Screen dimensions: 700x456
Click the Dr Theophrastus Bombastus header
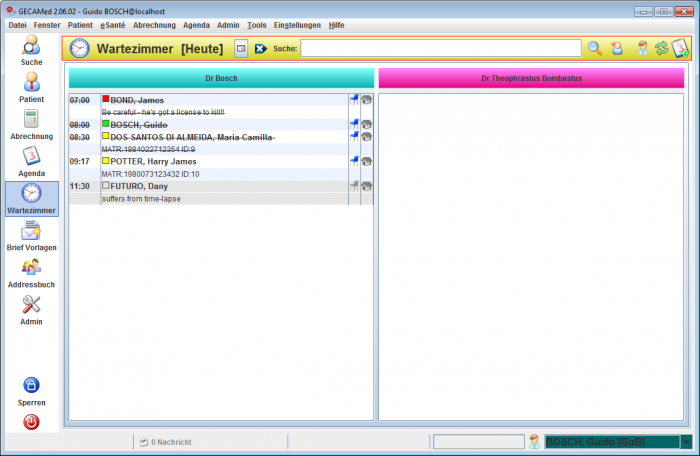click(x=531, y=78)
